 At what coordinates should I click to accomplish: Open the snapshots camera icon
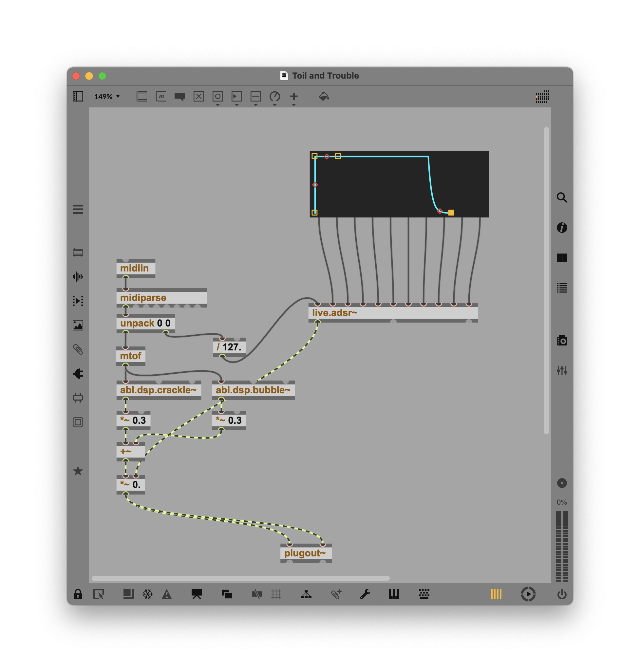tap(561, 341)
